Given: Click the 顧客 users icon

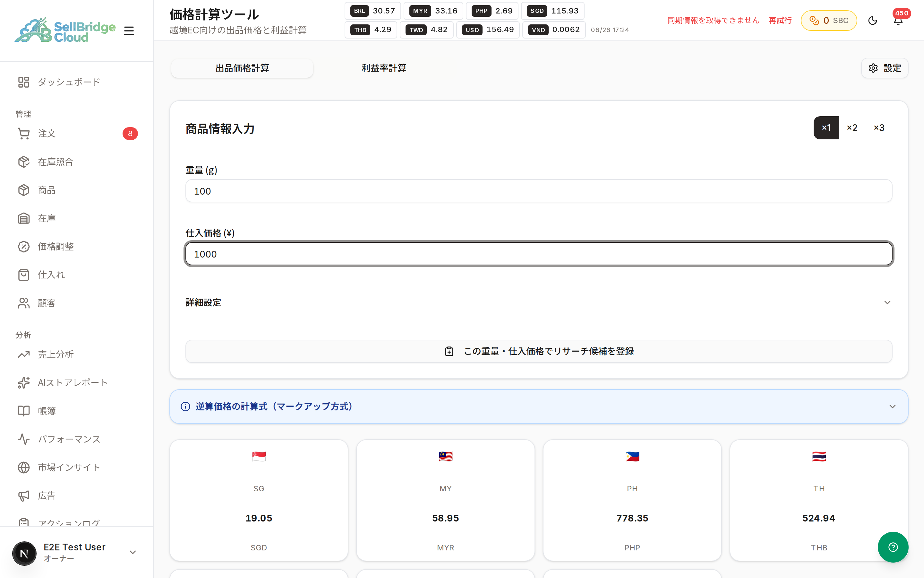Looking at the screenshot, I should point(24,303).
